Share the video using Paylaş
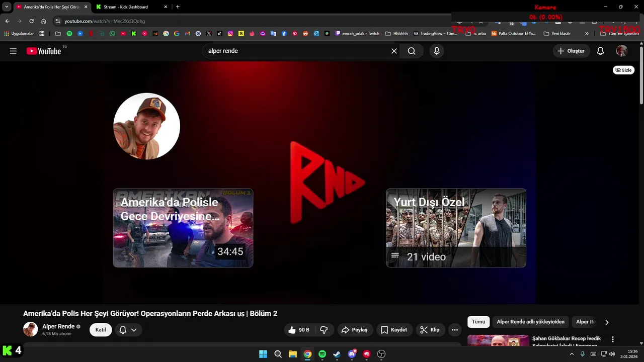The height and width of the screenshot is (362, 644). pos(355,330)
